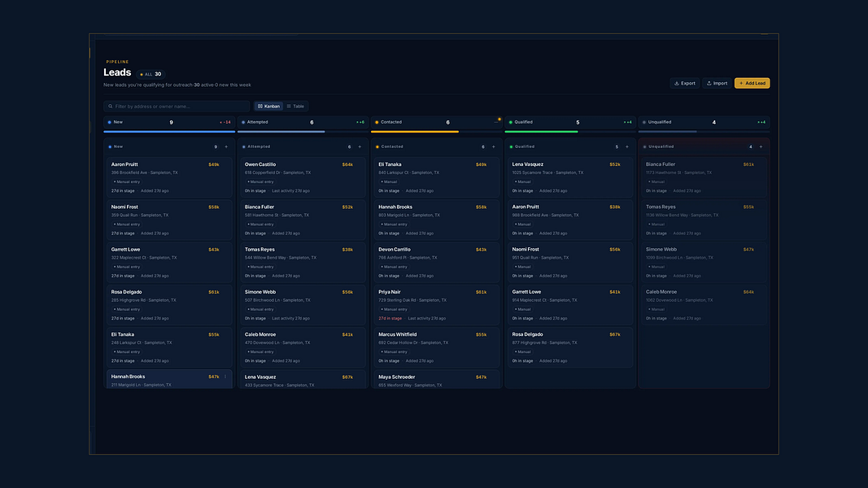
Task: Open Lena Vasquez card in Qualified column
Action: point(570,177)
